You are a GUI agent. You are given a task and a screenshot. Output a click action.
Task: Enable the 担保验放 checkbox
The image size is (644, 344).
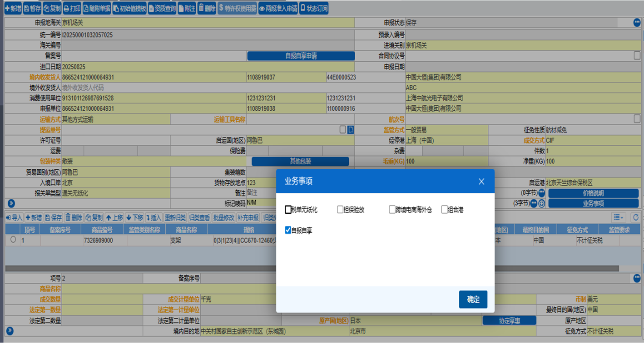tap(340, 210)
